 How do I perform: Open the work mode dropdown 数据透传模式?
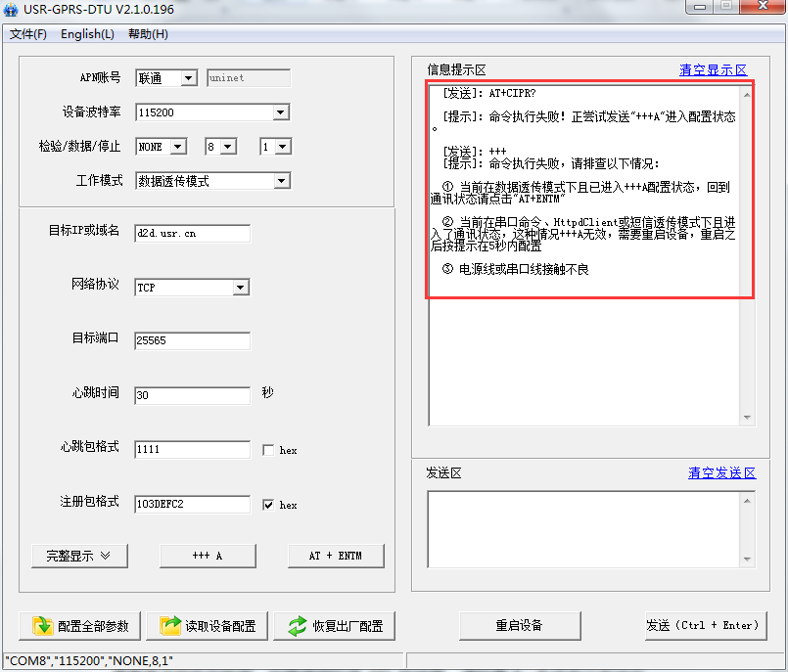pyautogui.click(x=280, y=180)
